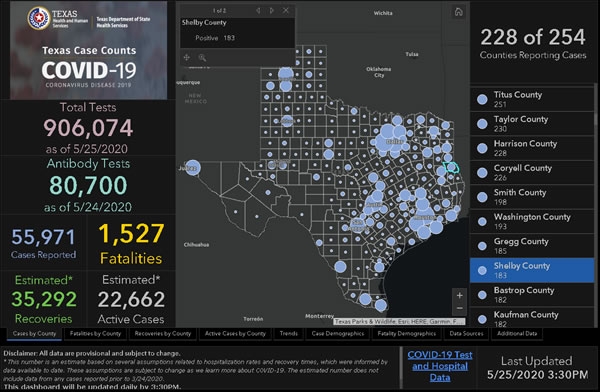The height and width of the screenshot is (392, 600).
Task: Select Gregg County in the county list
Action: (532, 246)
